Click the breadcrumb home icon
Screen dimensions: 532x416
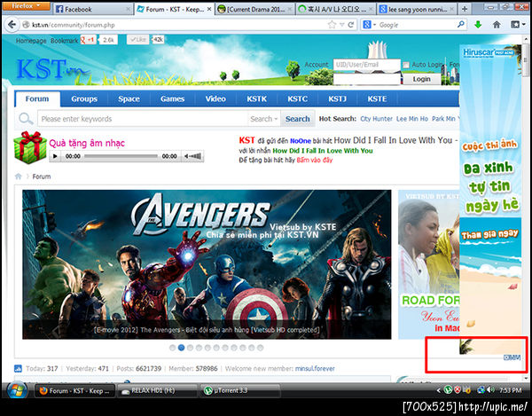[x=19, y=177]
